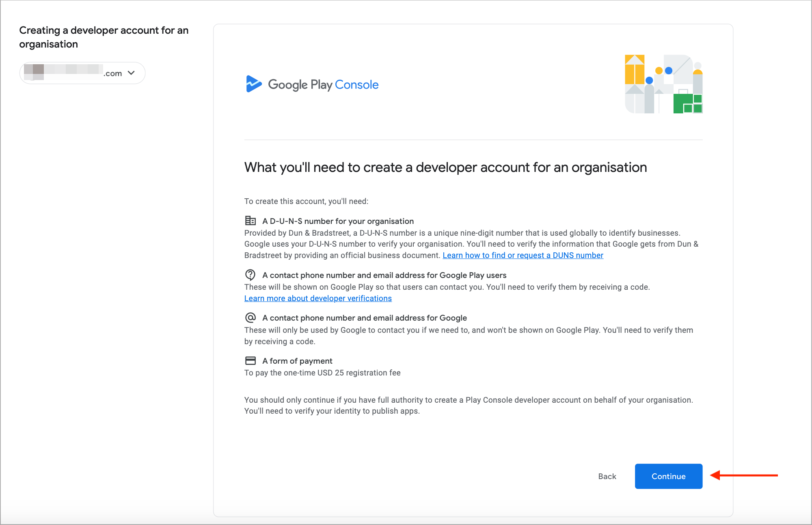Click the main 'What you'll need' page heading
812x525 pixels.
click(445, 167)
